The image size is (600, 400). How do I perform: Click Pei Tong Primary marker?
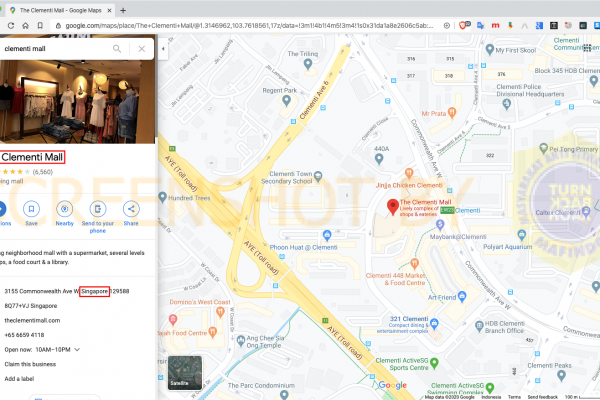543,148
